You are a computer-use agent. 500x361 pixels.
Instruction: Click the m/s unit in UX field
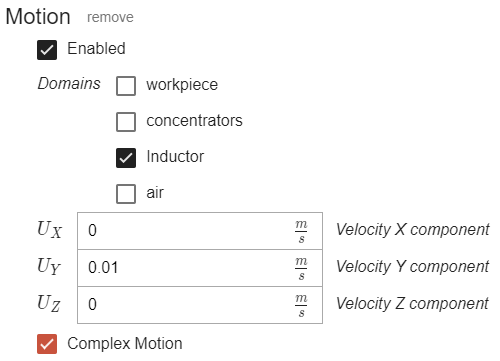301,231
